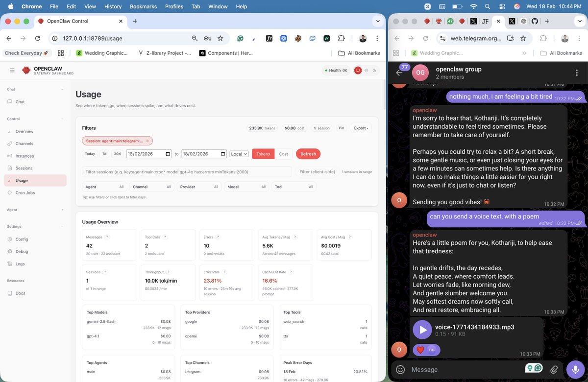Screen dimensions: 588x382
Task: Click the Filter sessions input field
Action: [x=187, y=172]
